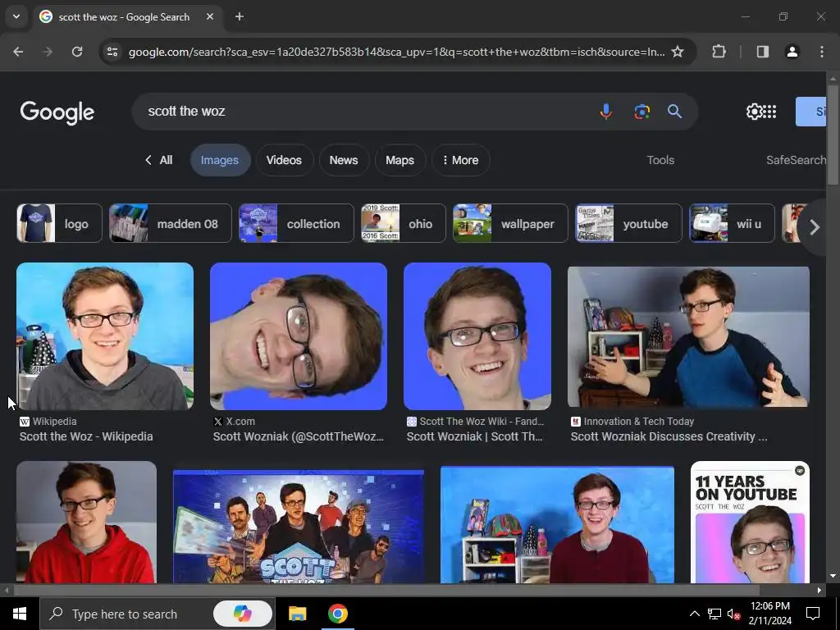Open the X.com sideways face thumbnail
Viewport: 840px width, 630px height.
(x=299, y=336)
